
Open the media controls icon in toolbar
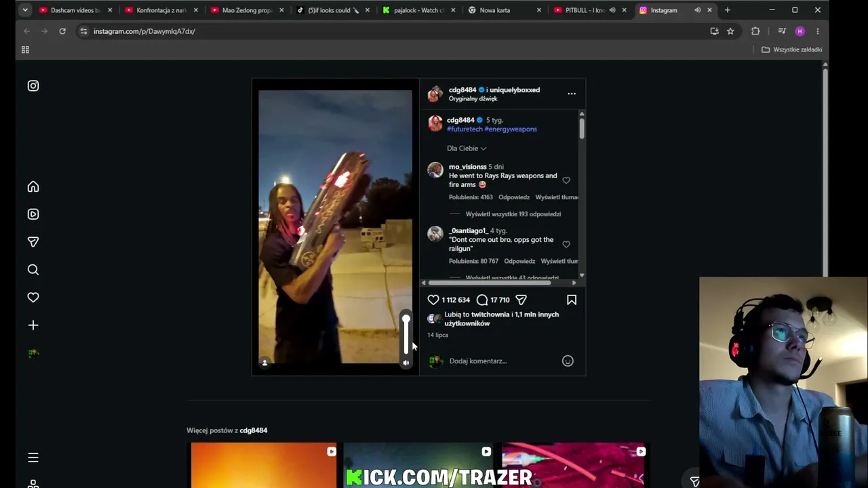coord(782,31)
